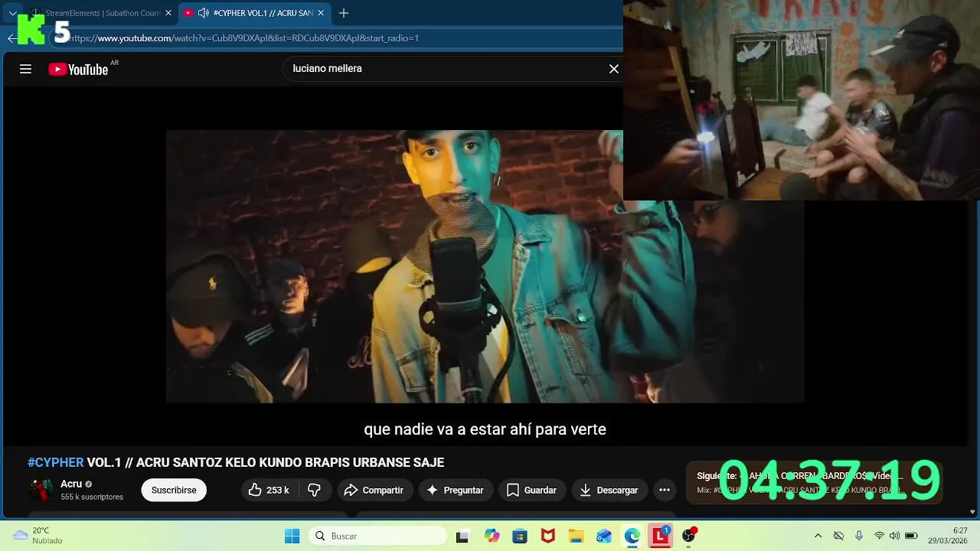Dislike the video
Screen dimensions: 980x551
pos(314,490)
